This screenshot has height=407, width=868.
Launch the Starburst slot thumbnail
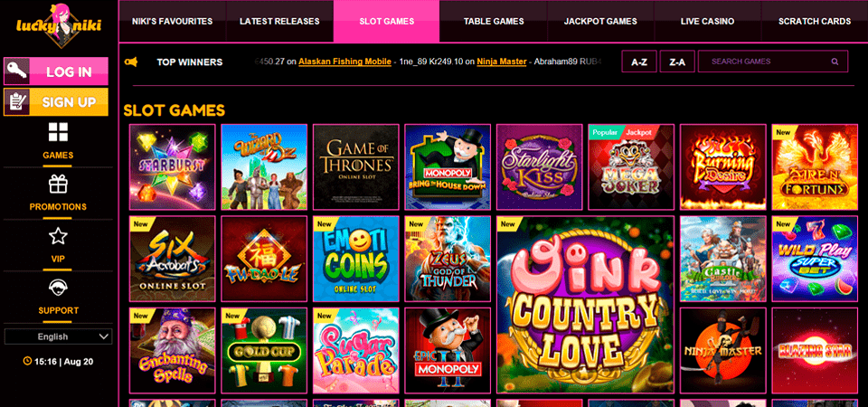point(173,166)
